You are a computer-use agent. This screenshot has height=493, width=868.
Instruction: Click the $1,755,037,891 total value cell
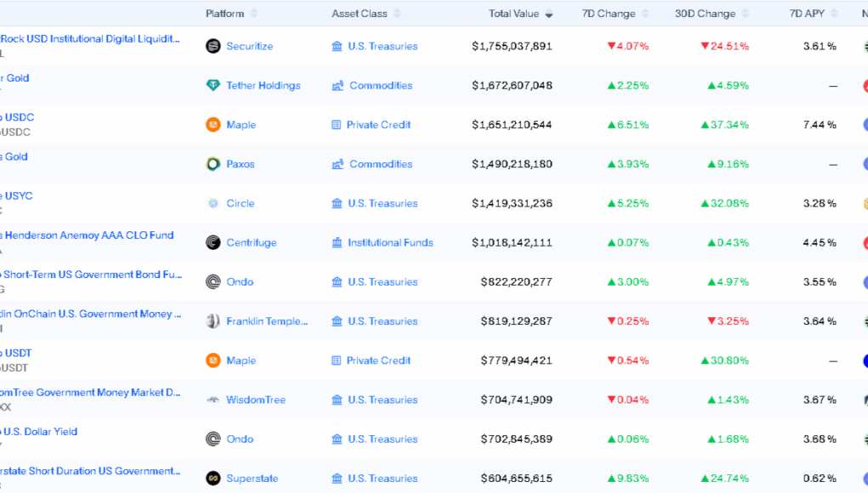click(512, 46)
